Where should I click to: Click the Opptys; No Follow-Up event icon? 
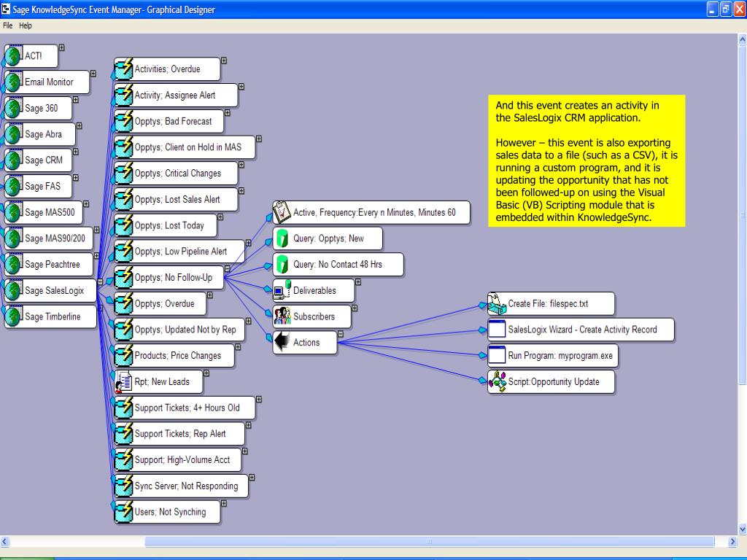pyautogui.click(x=124, y=278)
